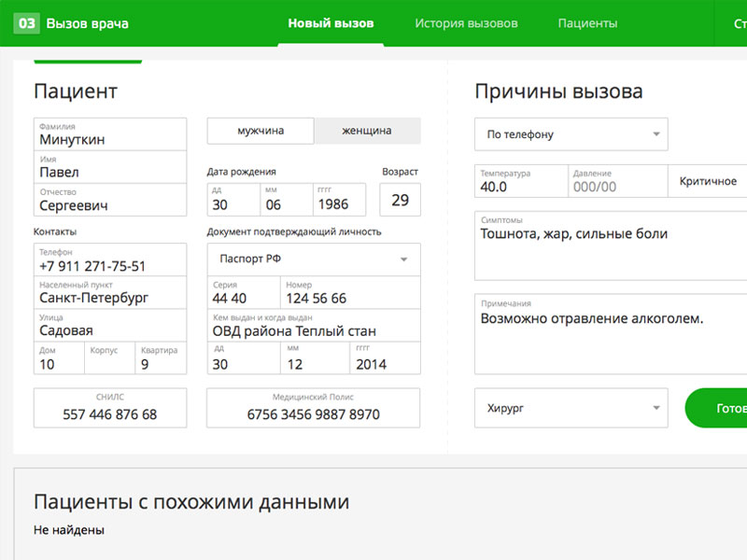Select the мужчина gender option

tap(260, 131)
